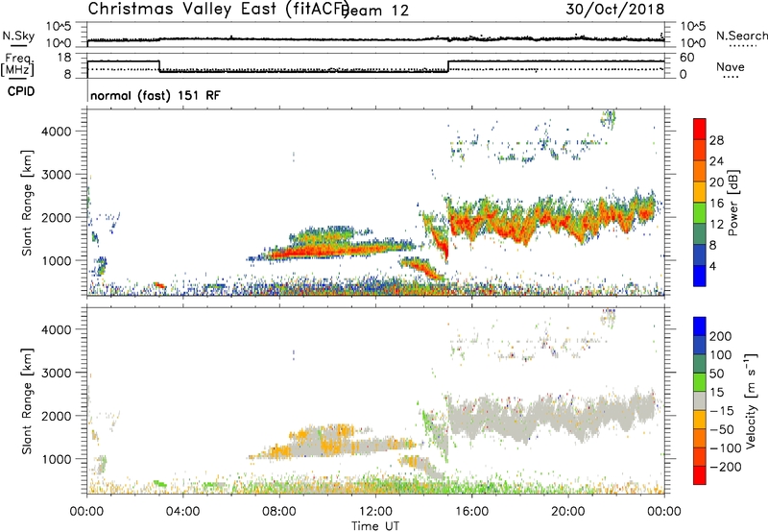Image resolution: width=768 pixels, height=532 pixels.
Task: Click the '04:00' time axis tick label
Action: [x=183, y=512]
